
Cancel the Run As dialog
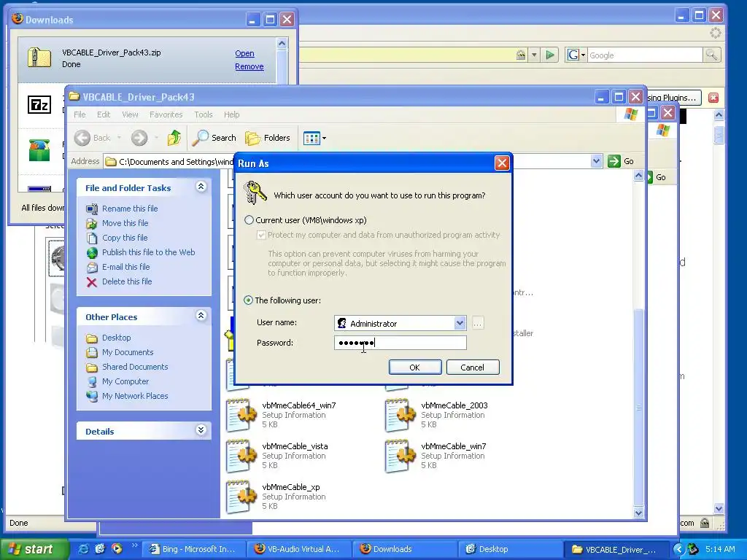click(473, 367)
